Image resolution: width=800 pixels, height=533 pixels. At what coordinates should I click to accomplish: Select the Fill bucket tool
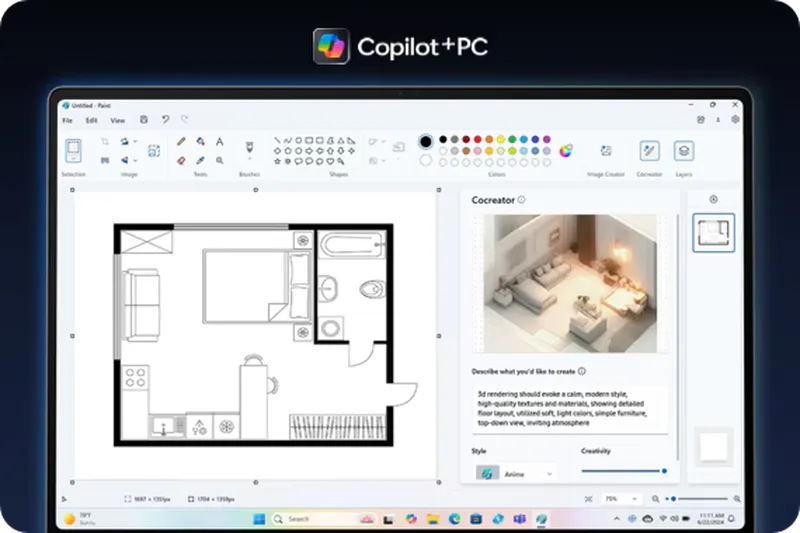point(200,142)
